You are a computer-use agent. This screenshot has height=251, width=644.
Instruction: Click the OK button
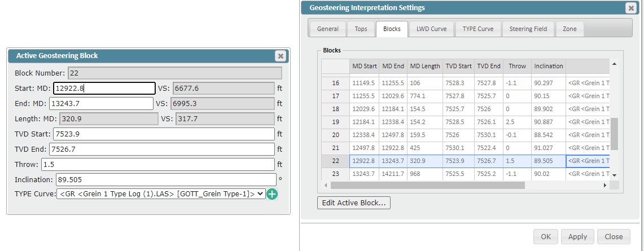pos(546,237)
